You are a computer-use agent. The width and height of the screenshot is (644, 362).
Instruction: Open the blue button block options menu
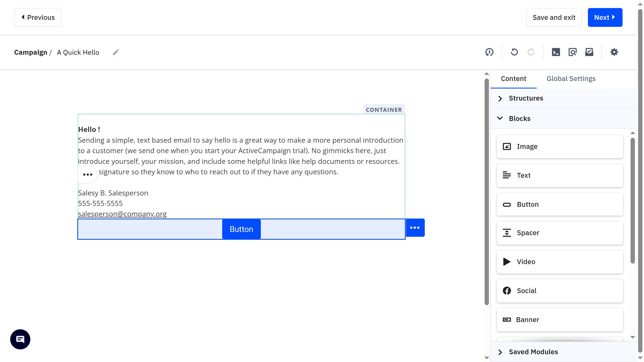point(415,228)
